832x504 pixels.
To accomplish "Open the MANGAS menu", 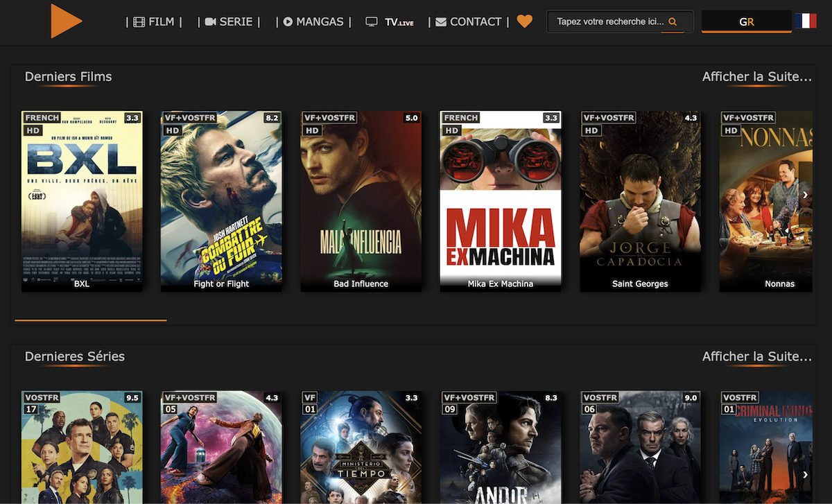I will (x=313, y=22).
